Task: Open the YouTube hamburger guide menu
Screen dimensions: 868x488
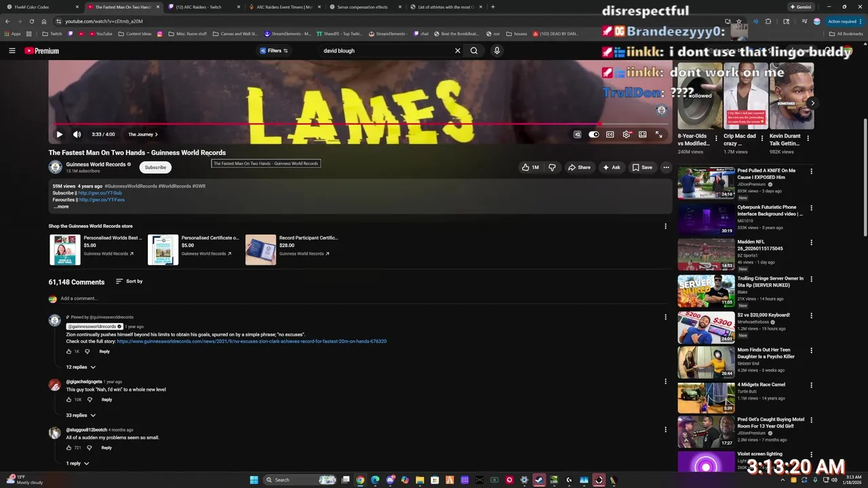Action: pyautogui.click(x=12, y=51)
